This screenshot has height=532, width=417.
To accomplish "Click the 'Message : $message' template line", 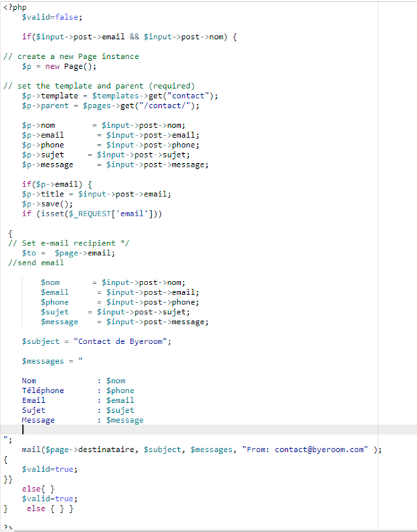I will (83, 421).
